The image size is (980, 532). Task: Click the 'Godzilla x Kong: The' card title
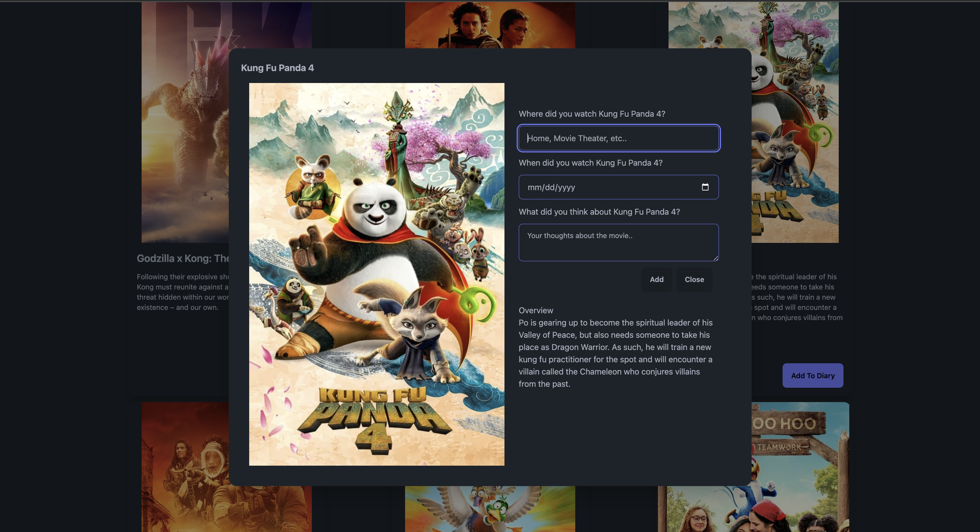click(182, 258)
